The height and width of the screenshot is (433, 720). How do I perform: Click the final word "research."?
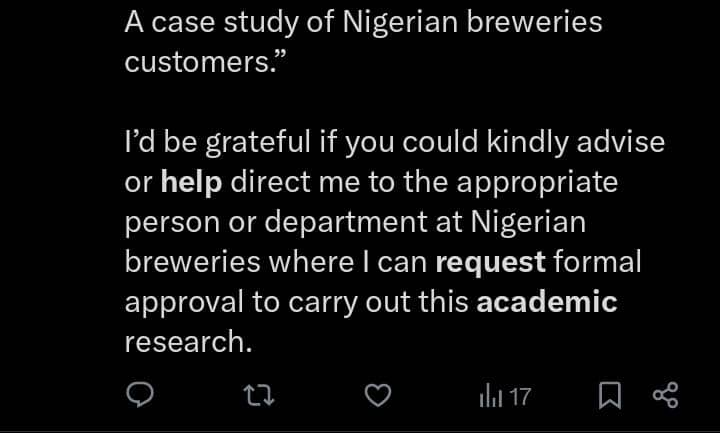[188, 342]
